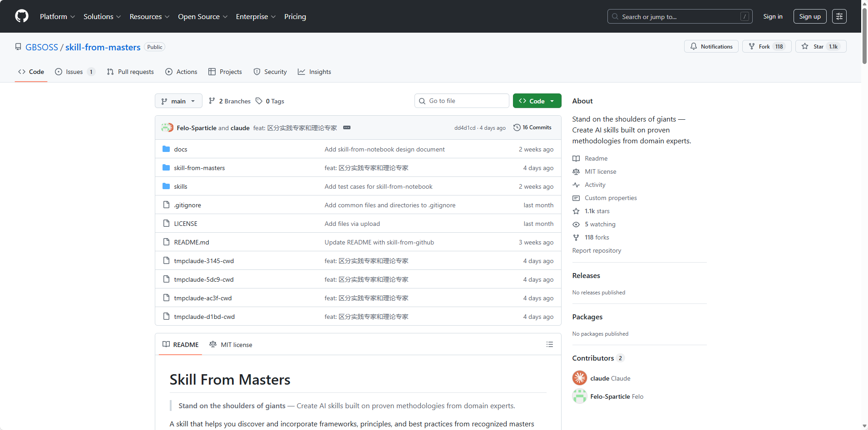Expand the Solutions header menu
Viewport: 868px width, 430px height.
(x=102, y=17)
